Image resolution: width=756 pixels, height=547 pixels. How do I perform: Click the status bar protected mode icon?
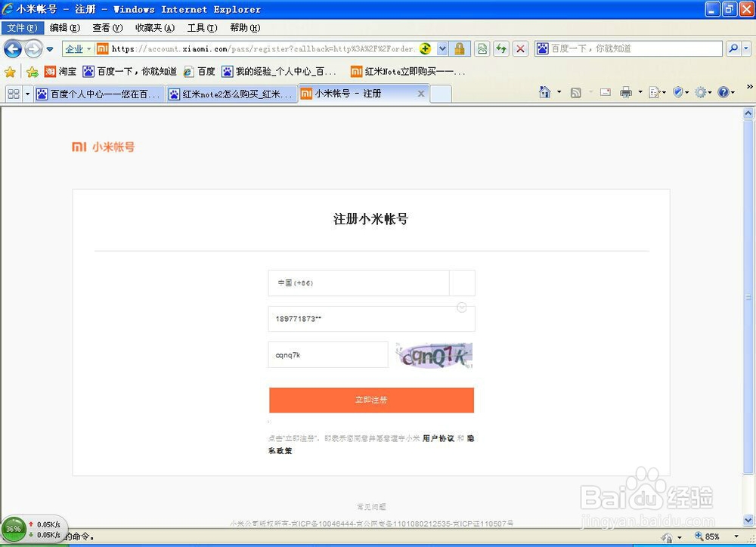[667, 537]
